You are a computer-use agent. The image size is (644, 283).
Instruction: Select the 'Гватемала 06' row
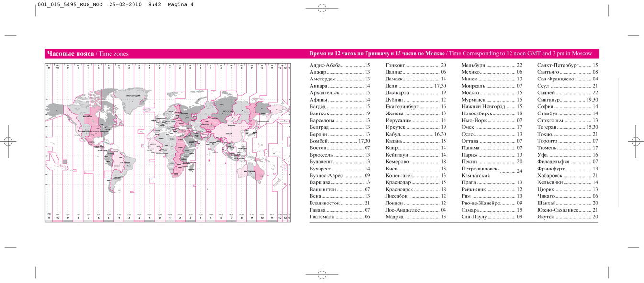click(x=340, y=217)
